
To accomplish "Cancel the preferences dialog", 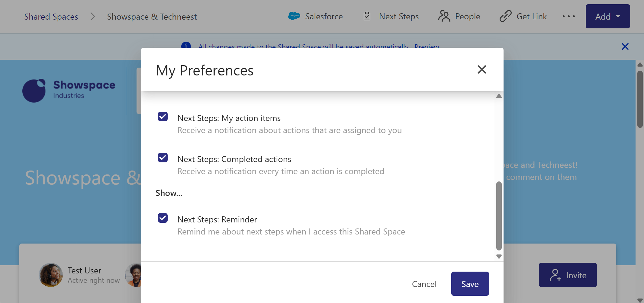I will 424,284.
